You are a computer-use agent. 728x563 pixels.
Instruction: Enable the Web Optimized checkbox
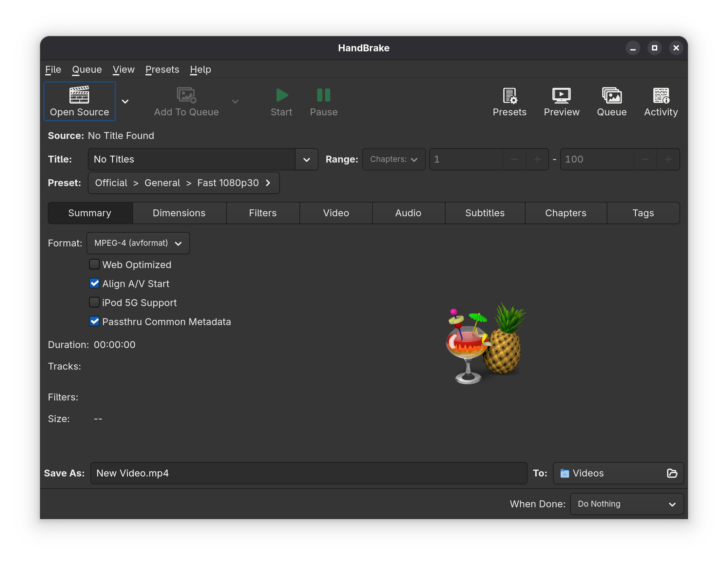(x=94, y=264)
